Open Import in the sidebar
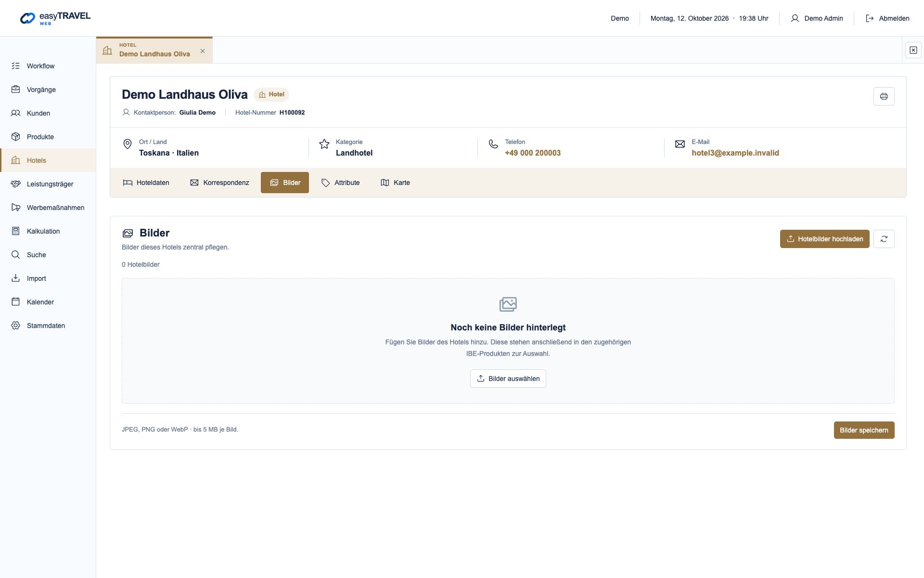924x578 pixels. pyautogui.click(x=48, y=278)
